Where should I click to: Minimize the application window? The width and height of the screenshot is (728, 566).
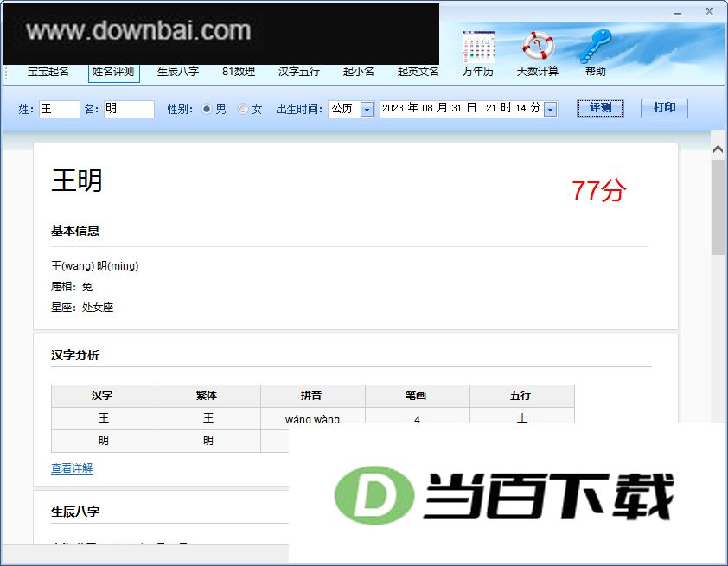click(678, 12)
